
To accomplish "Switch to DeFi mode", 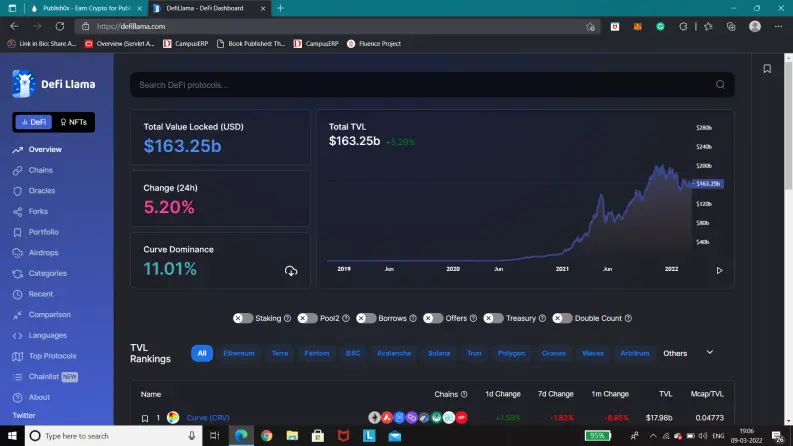I will coord(33,122).
